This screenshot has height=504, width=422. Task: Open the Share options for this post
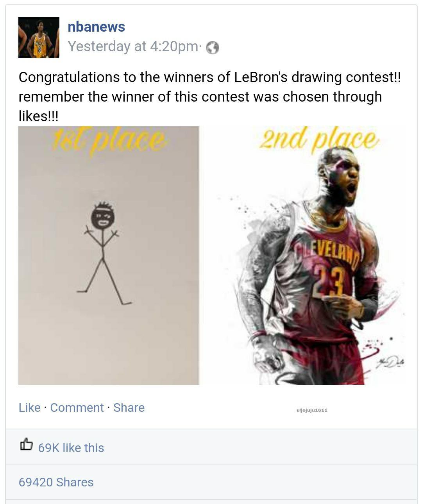[x=129, y=407]
